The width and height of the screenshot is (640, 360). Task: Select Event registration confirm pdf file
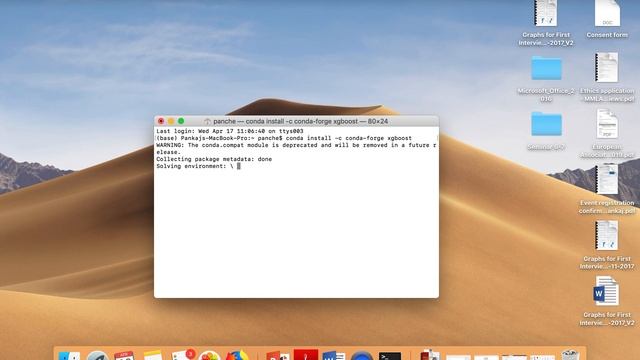point(607,179)
